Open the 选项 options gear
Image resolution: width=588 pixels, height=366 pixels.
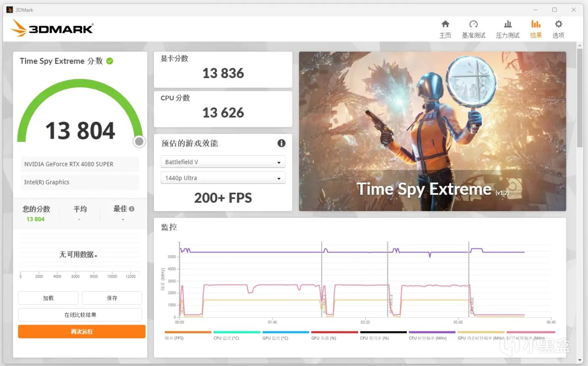(x=559, y=29)
